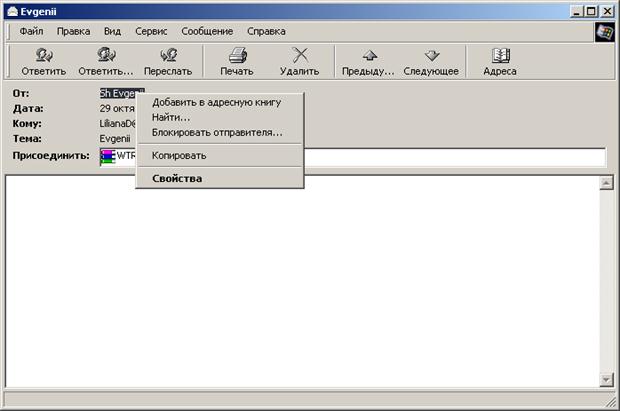This screenshot has width=620, height=411.
Task: Open the Справка menu
Action: point(266,31)
